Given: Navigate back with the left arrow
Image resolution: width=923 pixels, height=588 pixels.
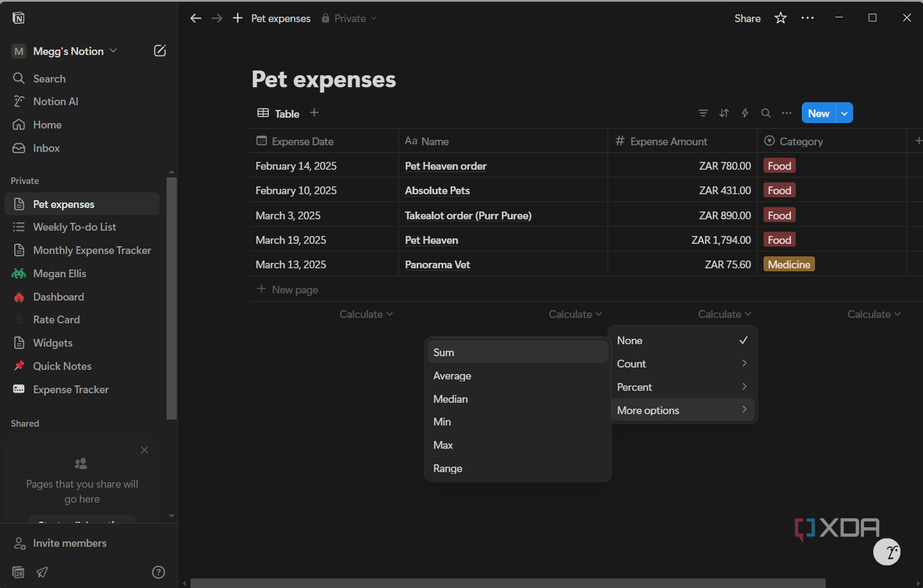Looking at the screenshot, I should tap(196, 18).
